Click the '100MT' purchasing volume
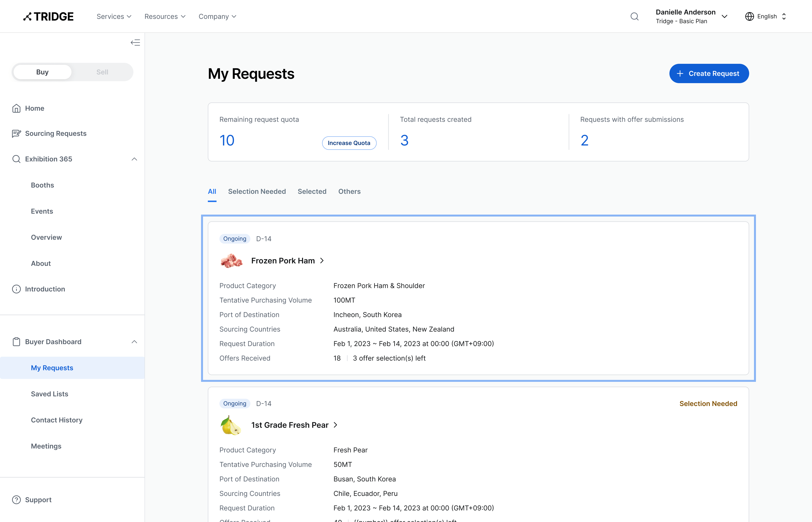 click(344, 300)
